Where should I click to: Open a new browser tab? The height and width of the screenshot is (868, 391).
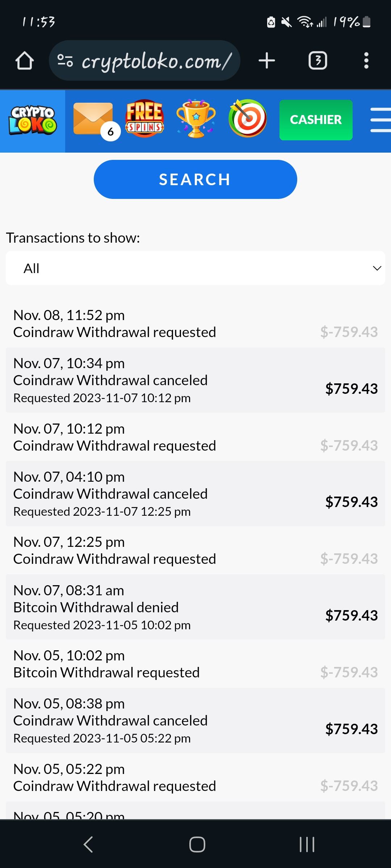pos(267,60)
